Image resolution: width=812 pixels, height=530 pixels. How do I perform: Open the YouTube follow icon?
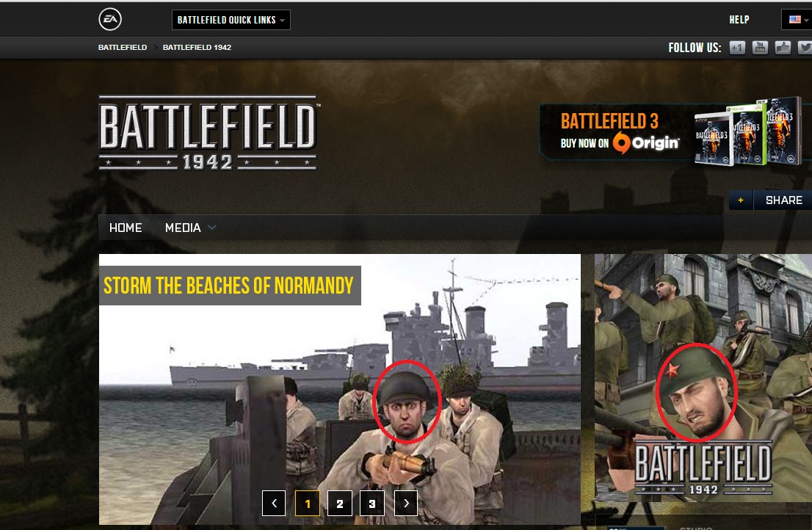pyautogui.click(x=760, y=48)
